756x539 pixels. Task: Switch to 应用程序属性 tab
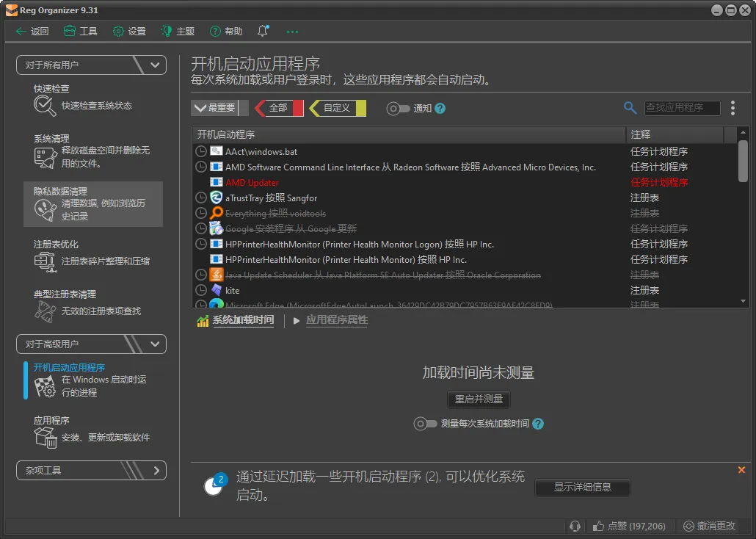click(x=337, y=320)
